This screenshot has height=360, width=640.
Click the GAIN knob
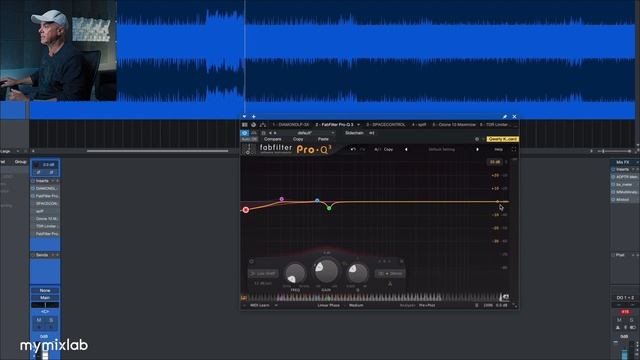pos(326,271)
